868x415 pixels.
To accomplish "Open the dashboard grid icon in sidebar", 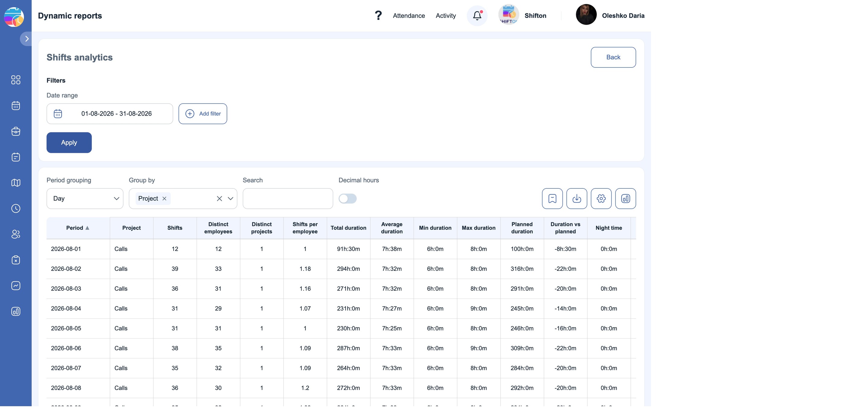I will tap(16, 80).
